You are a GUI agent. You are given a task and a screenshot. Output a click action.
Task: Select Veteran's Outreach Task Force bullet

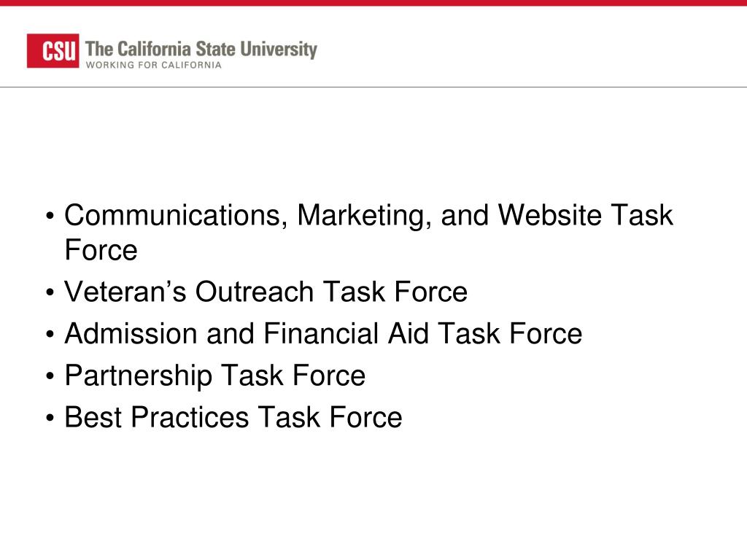(x=266, y=292)
